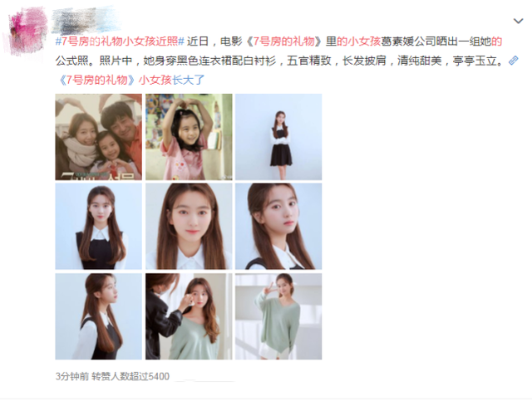Open hashtag #7号房的礼物小女孩近照#
The image size is (532, 401).
[x=120, y=42]
